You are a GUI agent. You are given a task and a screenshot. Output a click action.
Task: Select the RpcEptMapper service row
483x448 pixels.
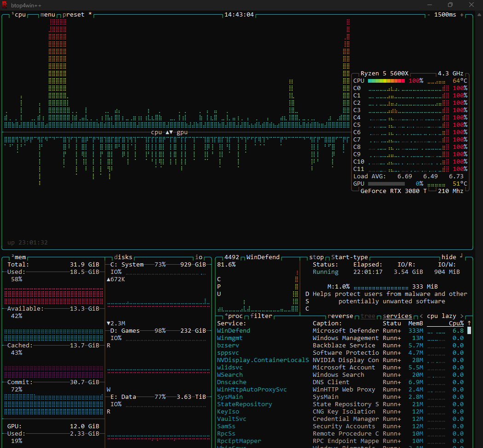click(x=340, y=441)
